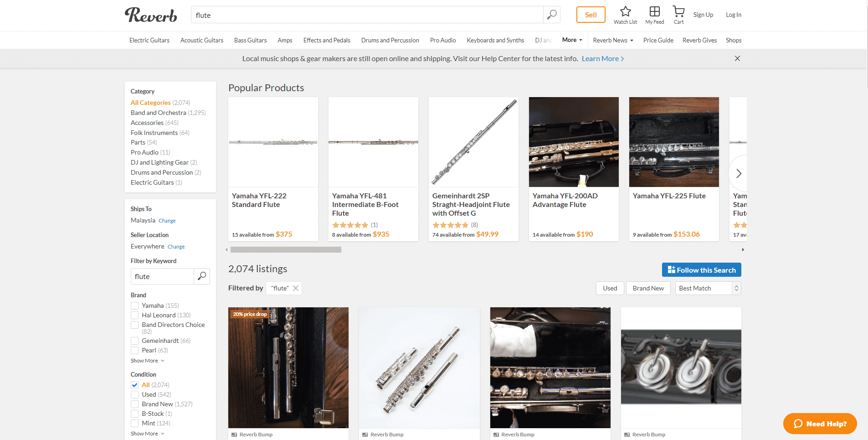Change the Ships To country

[x=167, y=221]
